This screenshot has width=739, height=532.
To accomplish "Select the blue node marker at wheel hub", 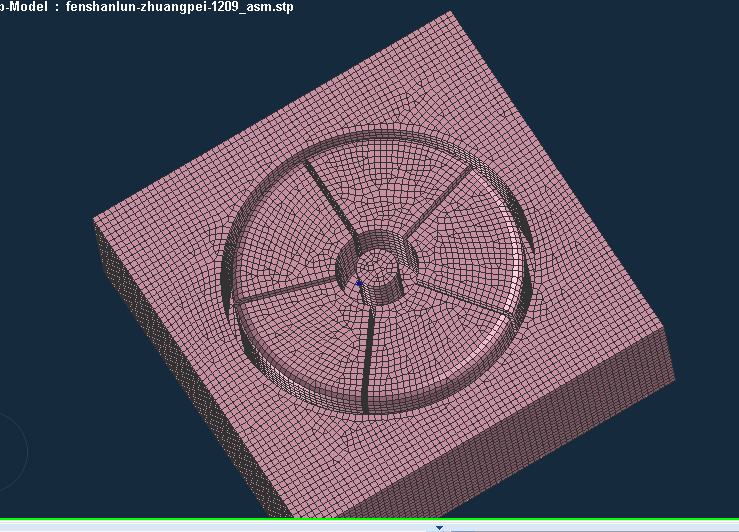I will click(359, 284).
